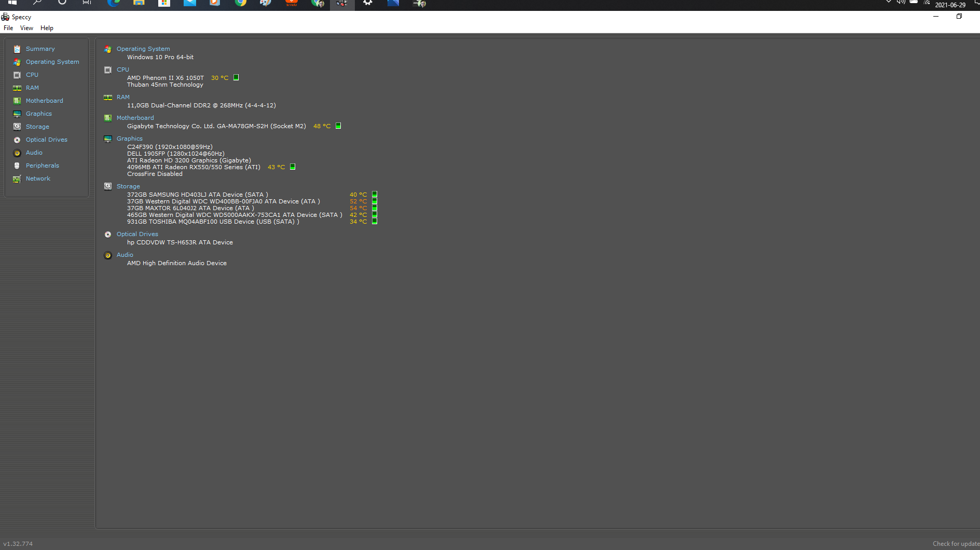Click the 52 °C drive temperature value
Image resolution: width=980 pixels, height=550 pixels.
tap(358, 201)
